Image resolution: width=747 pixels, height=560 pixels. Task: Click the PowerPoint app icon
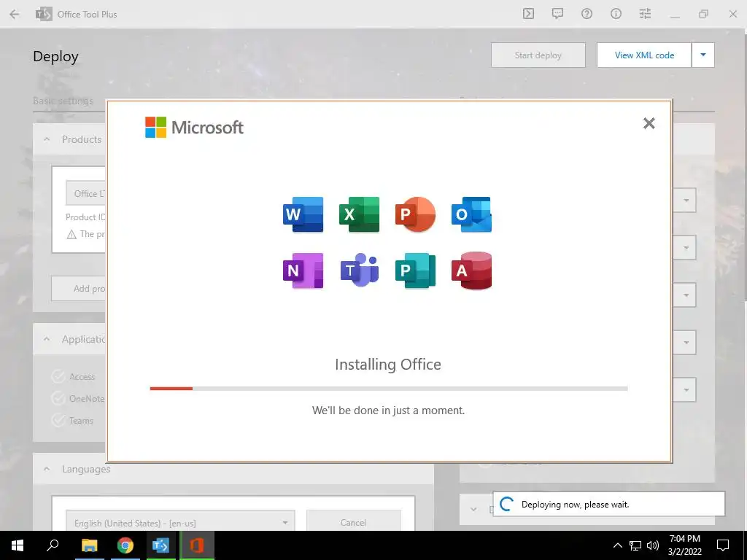point(415,214)
